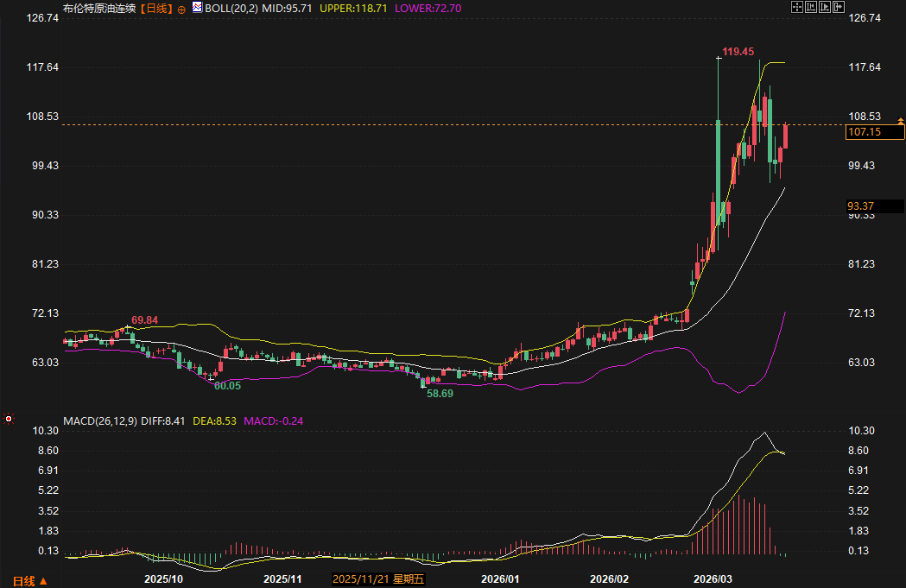This screenshot has width=906, height=588.
Task: Click the 2026/03 date axis label
Action: [713, 579]
